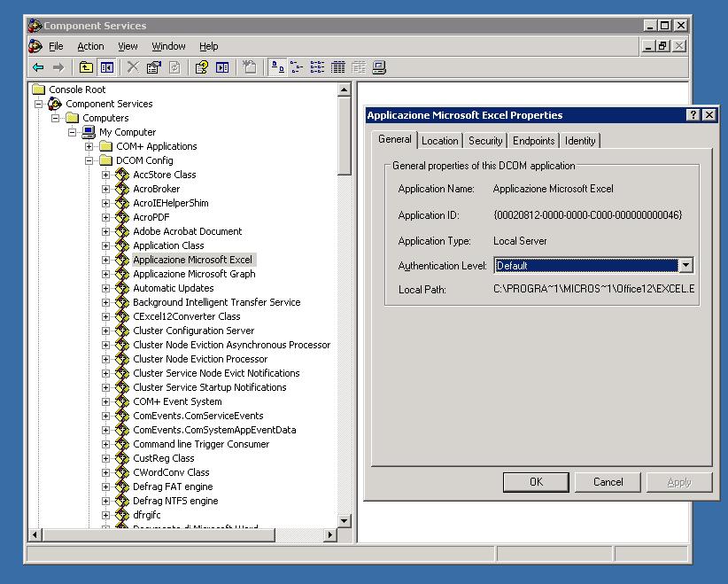This screenshot has height=584, width=728.
Task: Click the horizontal scrollbar right arrow
Action: coord(329,534)
